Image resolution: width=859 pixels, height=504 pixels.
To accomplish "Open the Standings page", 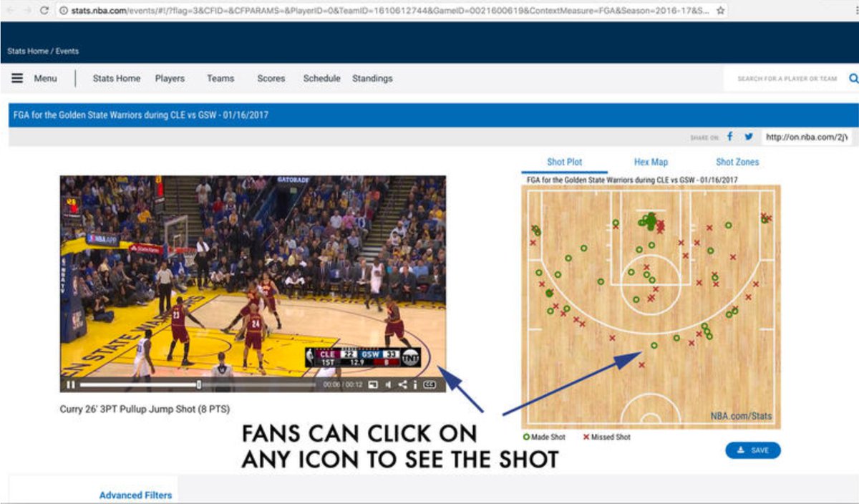I will coord(372,79).
